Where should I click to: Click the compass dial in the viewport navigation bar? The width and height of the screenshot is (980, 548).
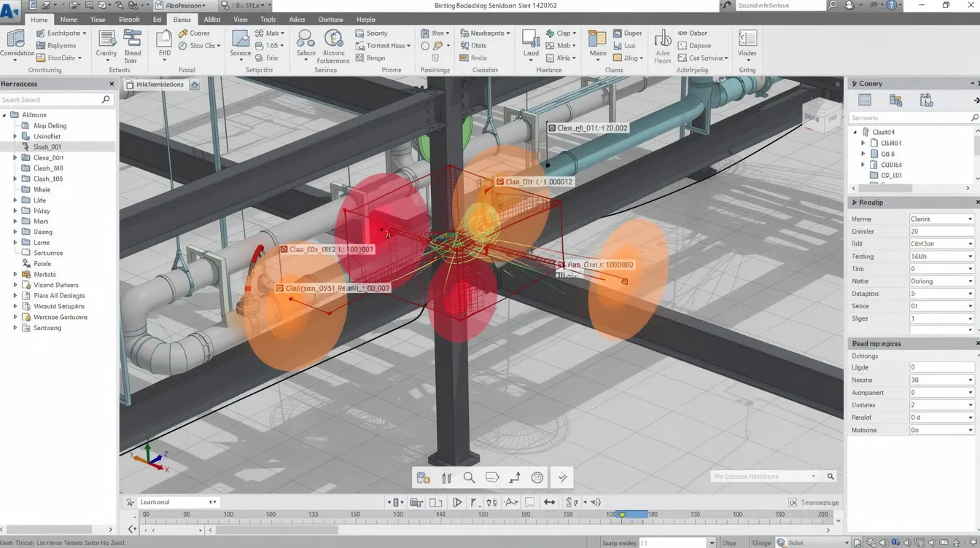click(537, 478)
